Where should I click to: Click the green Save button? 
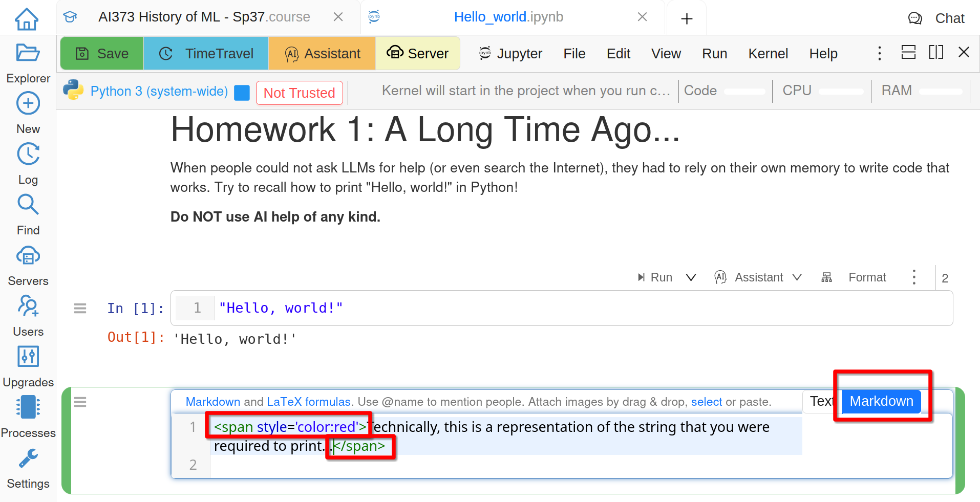coord(102,54)
